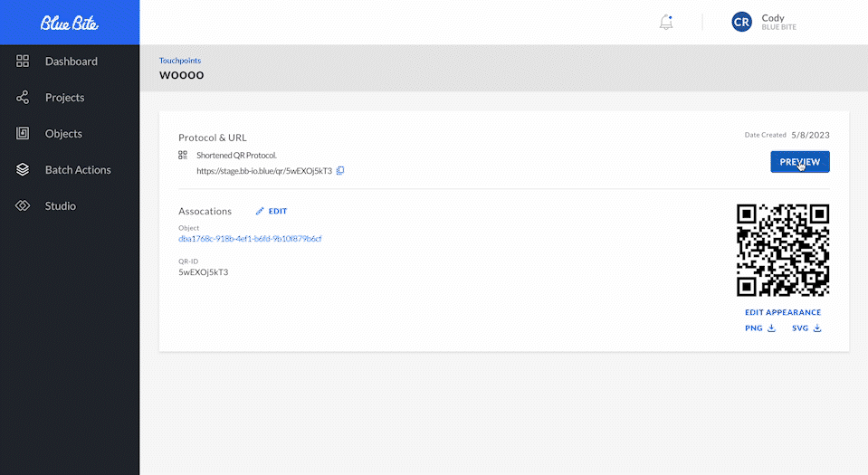Image resolution: width=868 pixels, height=475 pixels.
Task: Navigate back via the Touchpoints breadcrumb
Action: pyautogui.click(x=180, y=61)
